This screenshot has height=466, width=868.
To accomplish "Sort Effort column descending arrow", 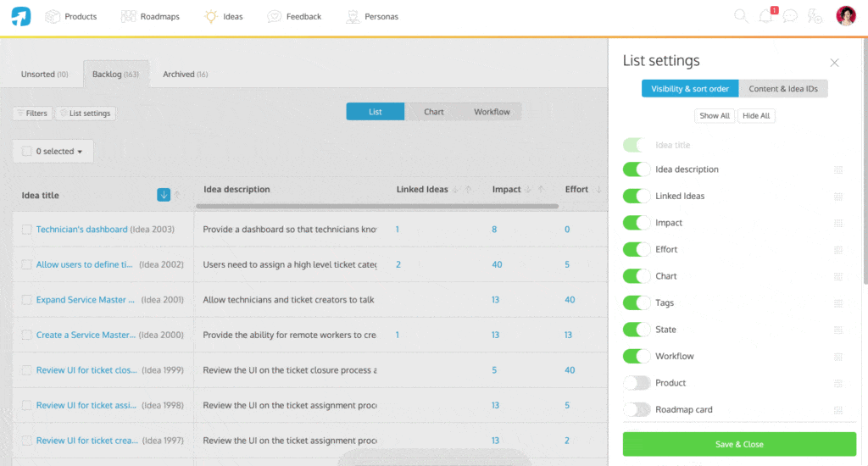I will click(x=598, y=189).
